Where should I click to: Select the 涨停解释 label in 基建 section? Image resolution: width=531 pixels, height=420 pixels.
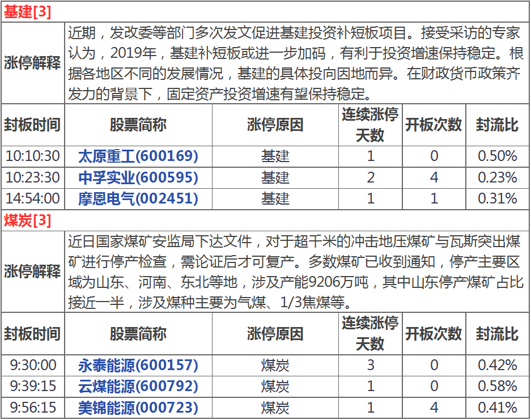[x=32, y=63]
